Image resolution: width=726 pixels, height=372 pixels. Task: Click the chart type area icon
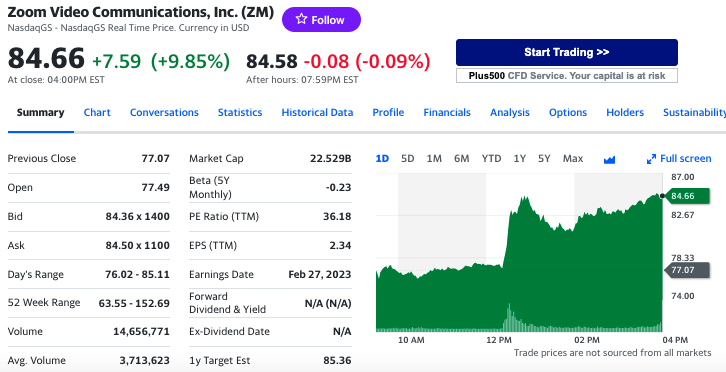point(609,160)
